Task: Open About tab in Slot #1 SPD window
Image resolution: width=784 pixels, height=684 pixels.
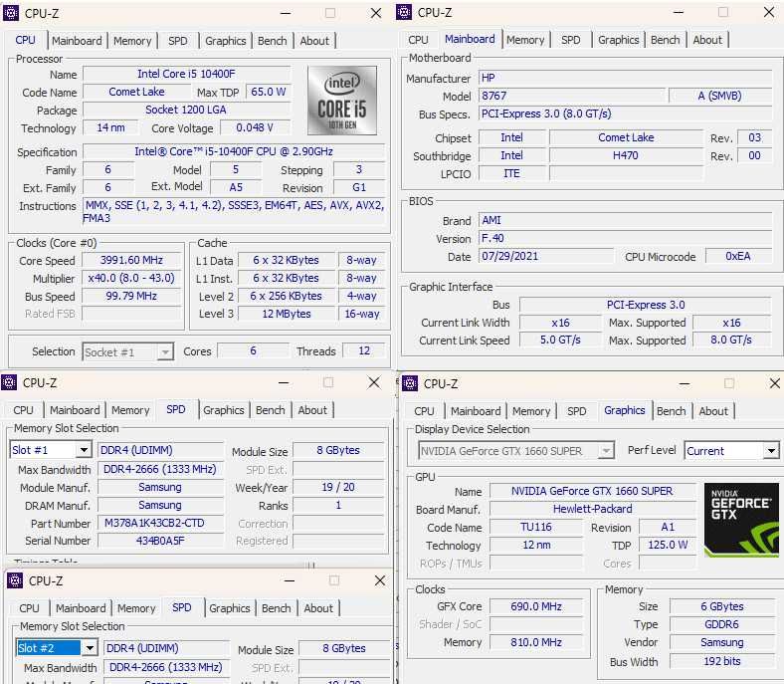Action: click(x=312, y=410)
